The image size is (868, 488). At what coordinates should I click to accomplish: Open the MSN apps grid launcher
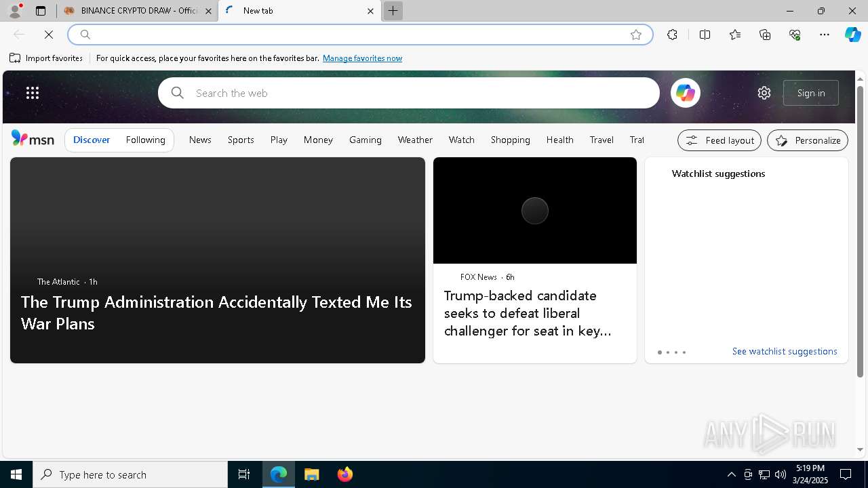click(33, 93)
